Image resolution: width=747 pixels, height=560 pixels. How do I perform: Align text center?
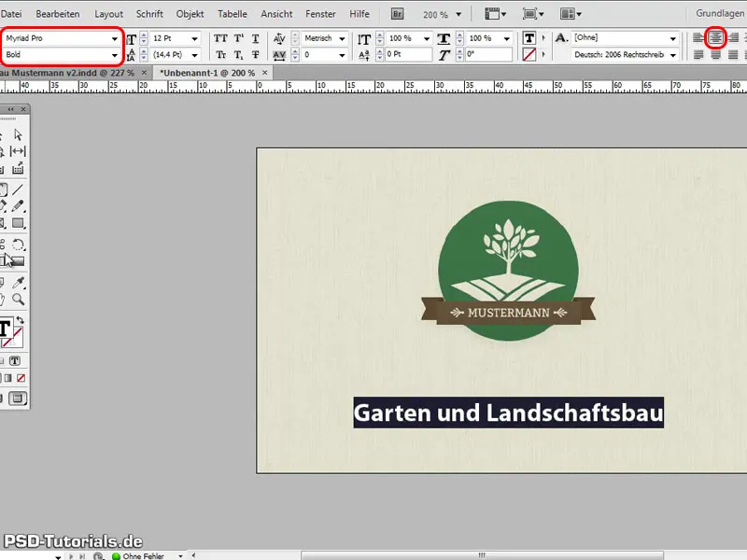click(715, 37)
